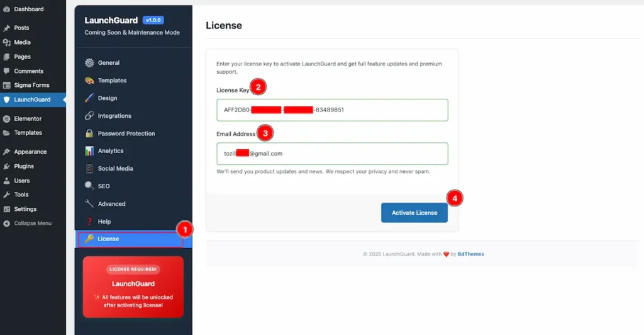644x335 pixels.
Task: Click the Templates folder icon in admin menu
Action: (6, 133)
